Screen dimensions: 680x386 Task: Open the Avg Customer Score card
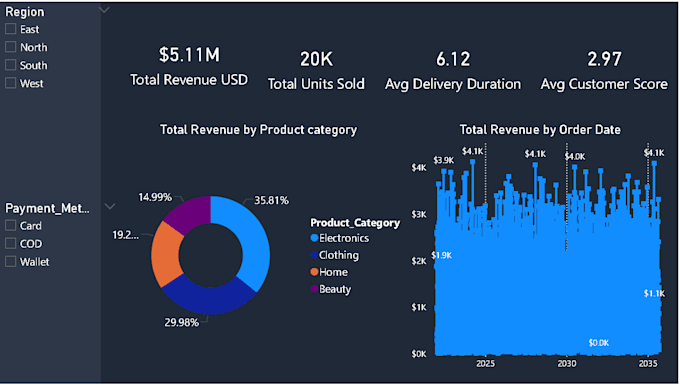(604, 71)
